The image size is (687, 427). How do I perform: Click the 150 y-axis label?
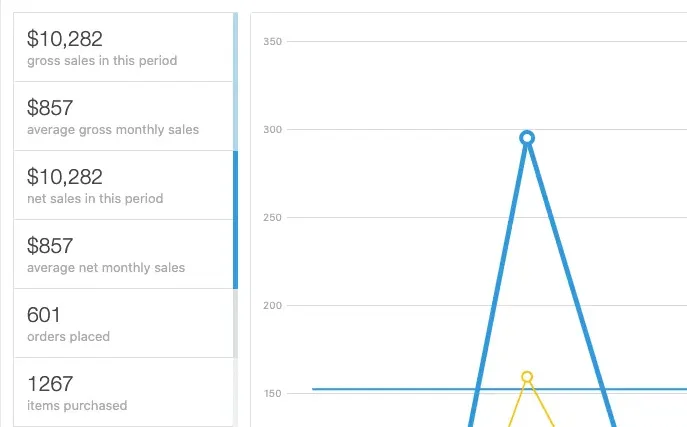tap(272, 393)
